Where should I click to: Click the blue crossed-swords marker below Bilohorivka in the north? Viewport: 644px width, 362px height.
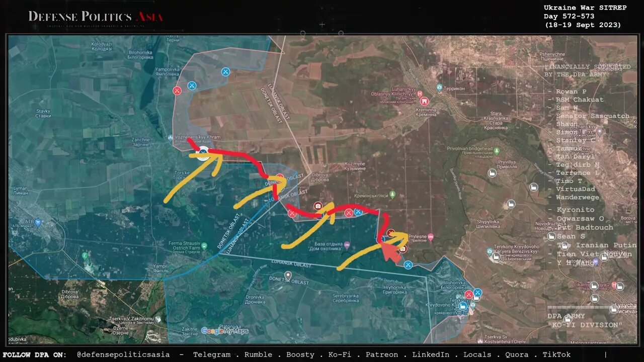coord(226,72)
